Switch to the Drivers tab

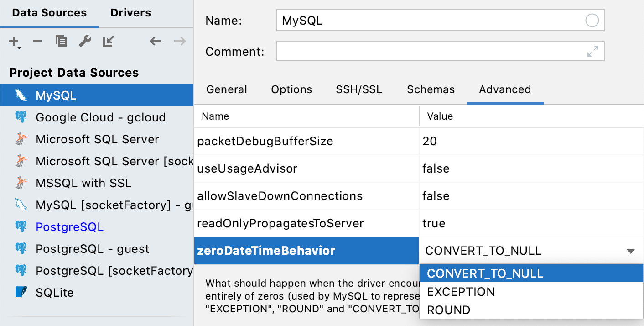(130, 13)
